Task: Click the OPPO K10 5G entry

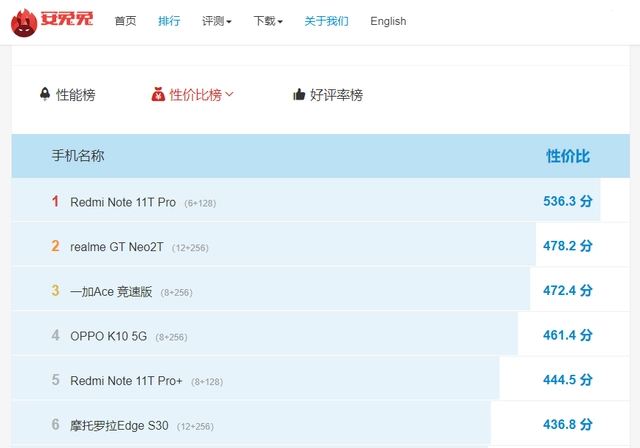Action: [108, 336]
